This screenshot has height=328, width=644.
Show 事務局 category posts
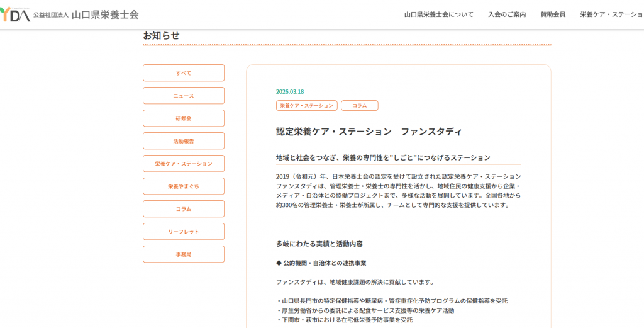click(184, 254)
